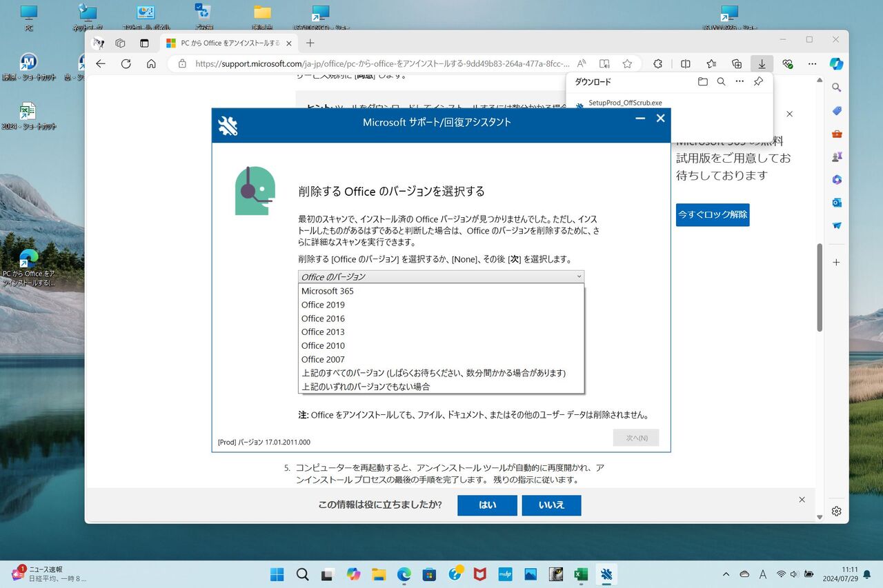Minimize the Microsoft サポート/回復アシスタント window
The image size is (883, 588).
(640, 119)
